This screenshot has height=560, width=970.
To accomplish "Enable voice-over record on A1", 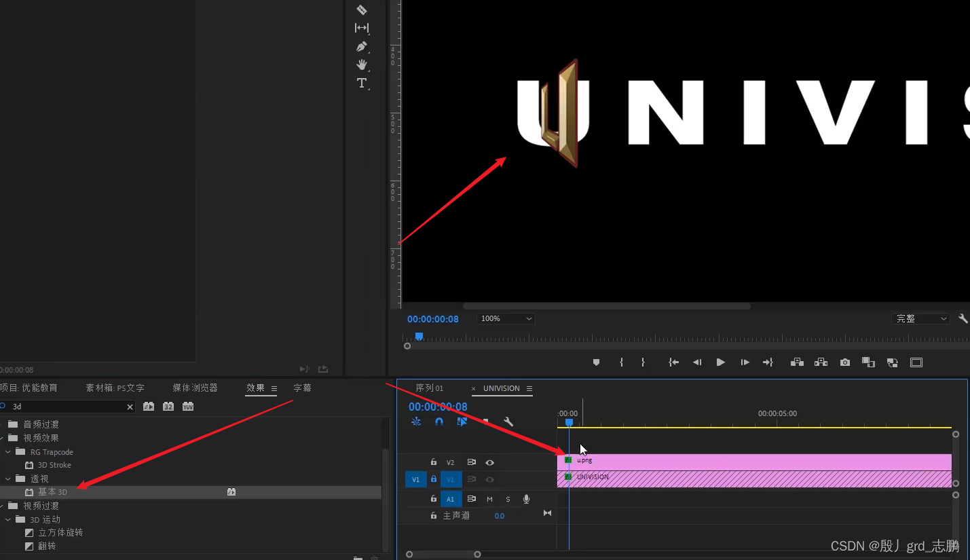I will click(526, 499).
